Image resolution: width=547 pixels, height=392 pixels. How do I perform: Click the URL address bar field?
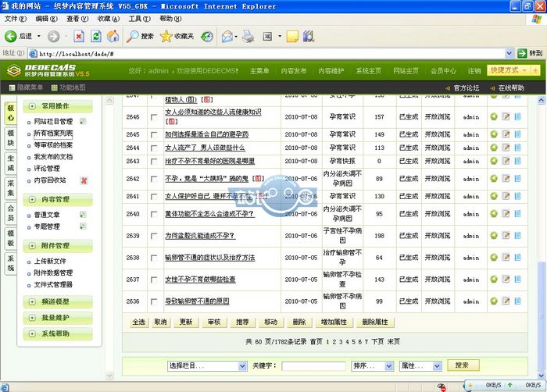[266, 53]
